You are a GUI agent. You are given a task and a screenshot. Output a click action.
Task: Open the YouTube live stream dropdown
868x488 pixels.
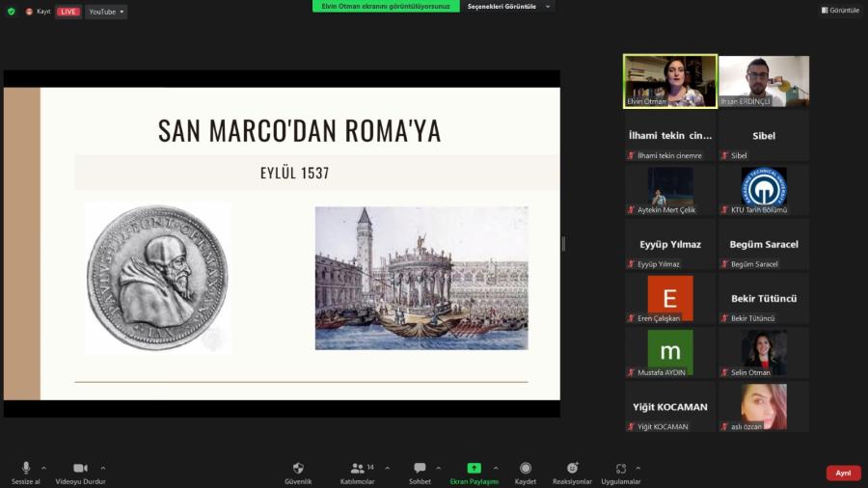click(106, 12)
